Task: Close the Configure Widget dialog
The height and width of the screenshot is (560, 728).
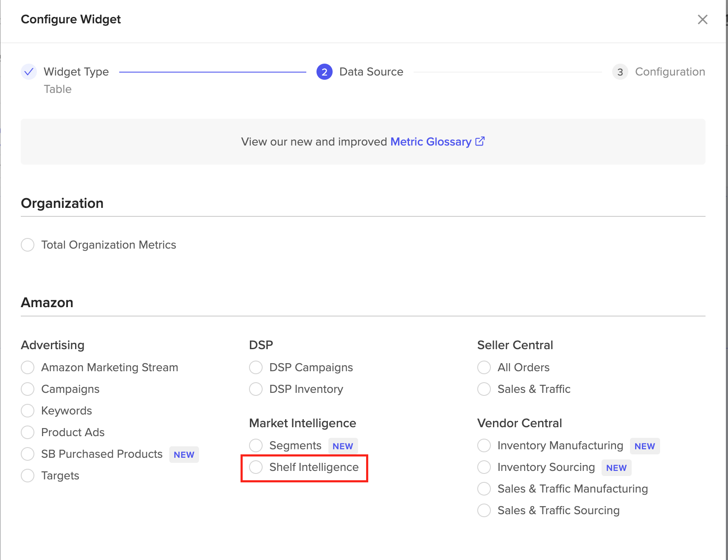Action: (x=703, y=20)
